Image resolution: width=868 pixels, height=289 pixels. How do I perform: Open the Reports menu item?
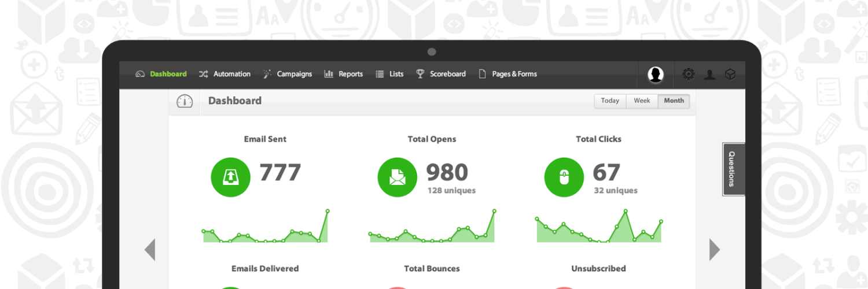[343, 74]
